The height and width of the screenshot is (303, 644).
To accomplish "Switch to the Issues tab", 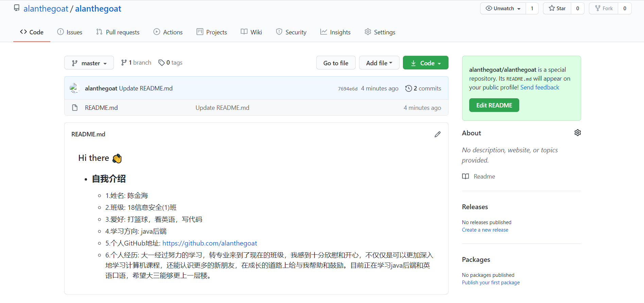I will [70, 32].
